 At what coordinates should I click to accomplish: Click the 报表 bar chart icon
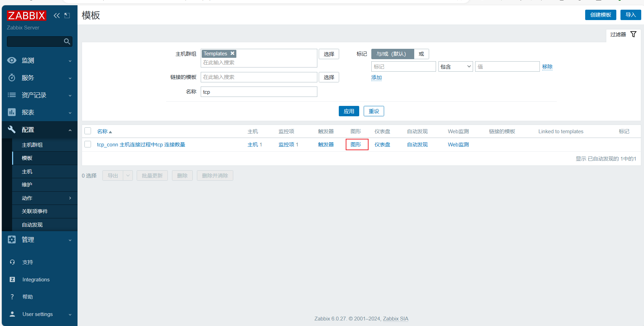coord(12,112)
